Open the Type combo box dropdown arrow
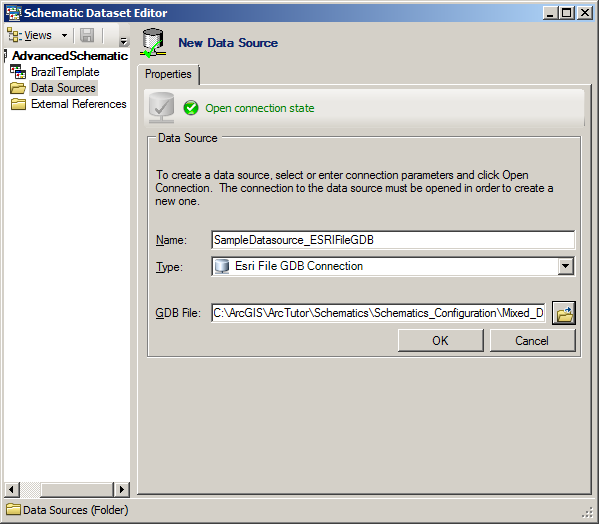 point(565,266)
